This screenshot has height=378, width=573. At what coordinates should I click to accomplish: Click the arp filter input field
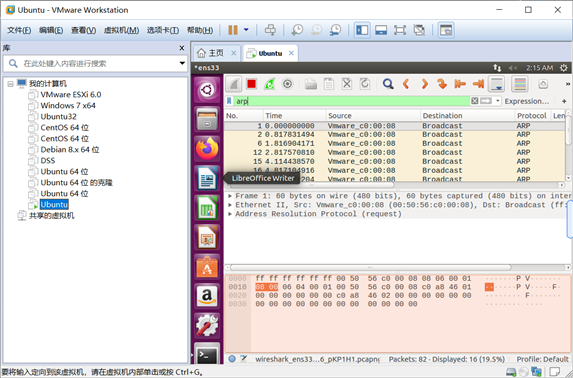click(x=352, y=101)
